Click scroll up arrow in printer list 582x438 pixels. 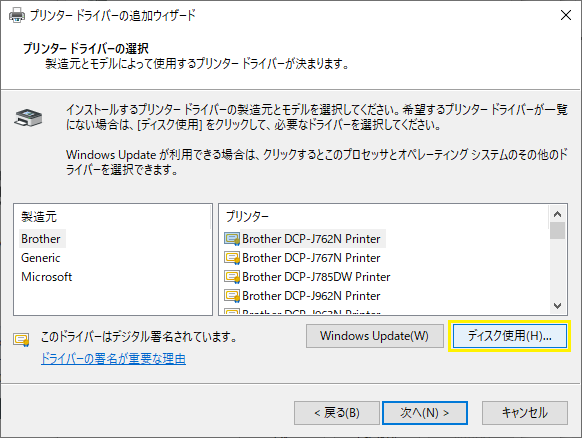coord(557,214)
